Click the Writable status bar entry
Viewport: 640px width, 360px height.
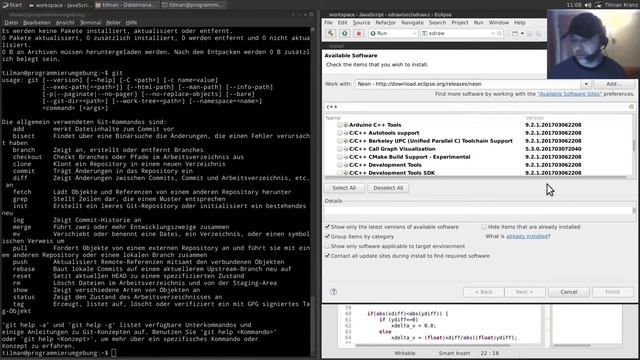(x=404, y=353)
